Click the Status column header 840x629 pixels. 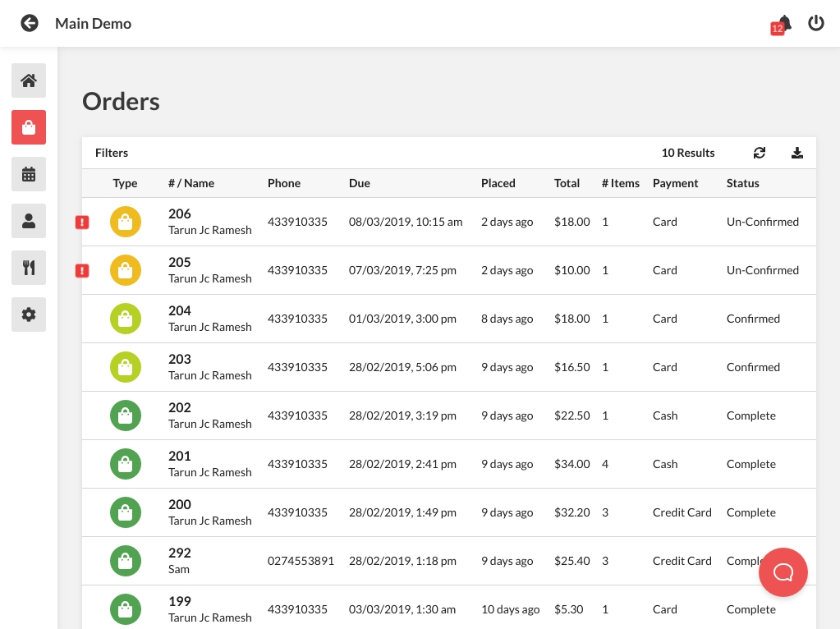click(742, 183)
